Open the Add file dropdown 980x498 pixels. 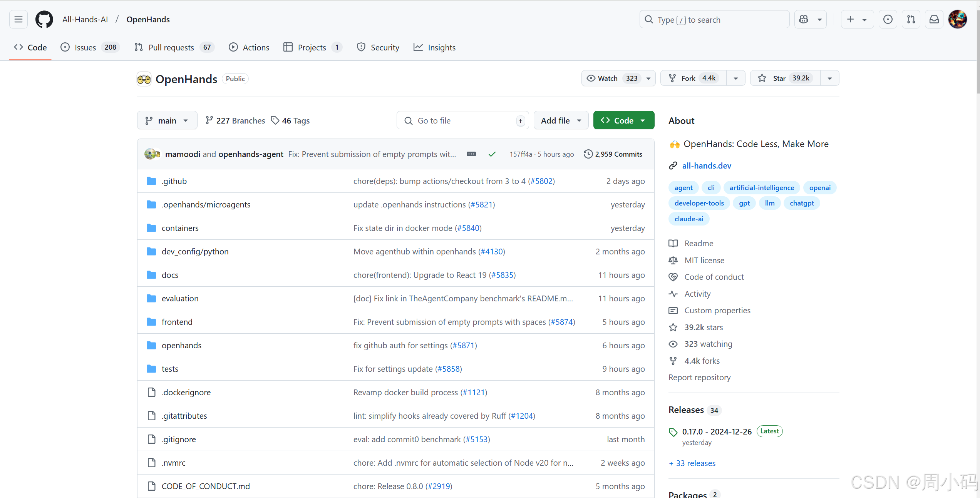point(561,120)
